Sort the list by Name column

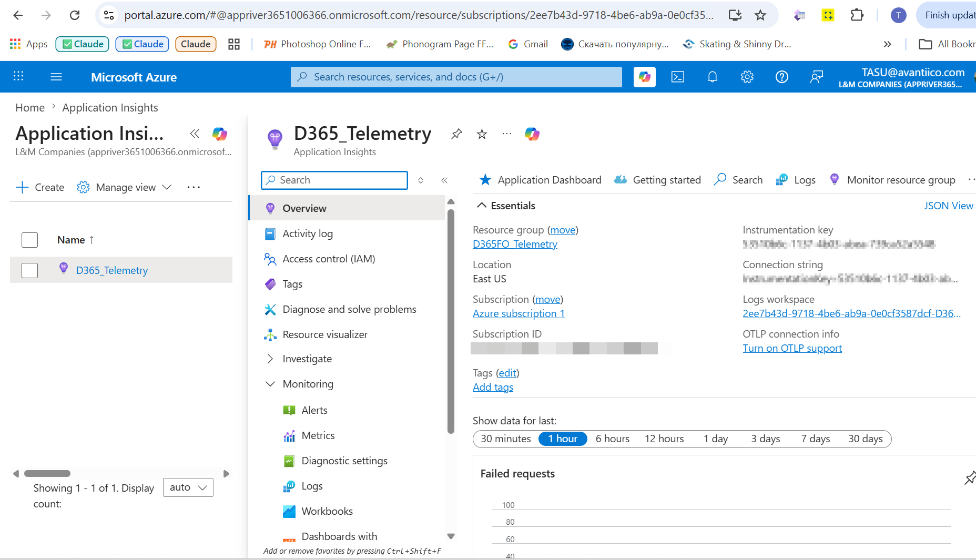click(x=76, y=240)
